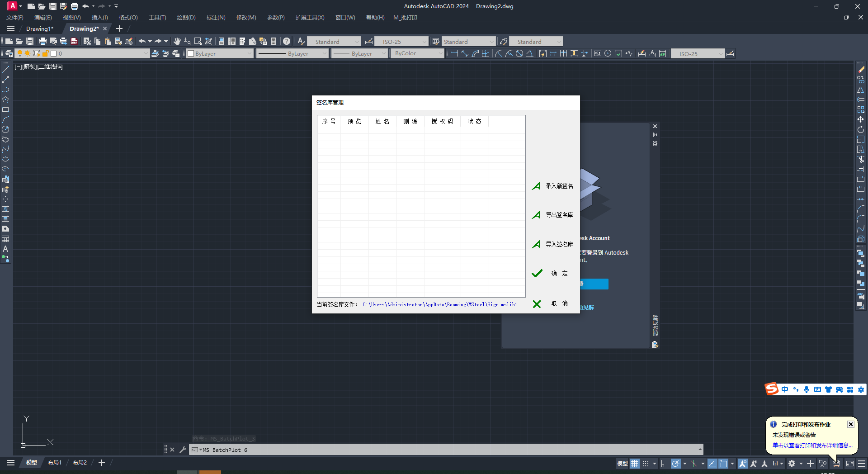Select the Multiline Text tool
868x474 pixels.
[5, 249]
